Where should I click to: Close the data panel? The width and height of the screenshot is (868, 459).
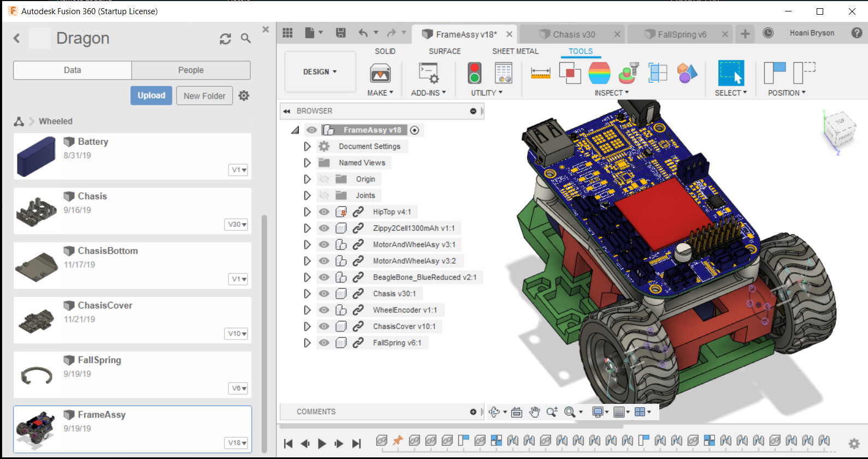tap(265, 29)
